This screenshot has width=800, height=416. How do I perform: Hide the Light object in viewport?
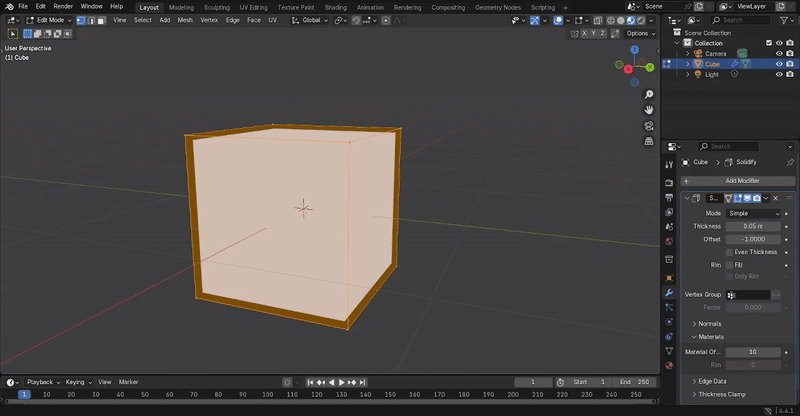(779, 75)
